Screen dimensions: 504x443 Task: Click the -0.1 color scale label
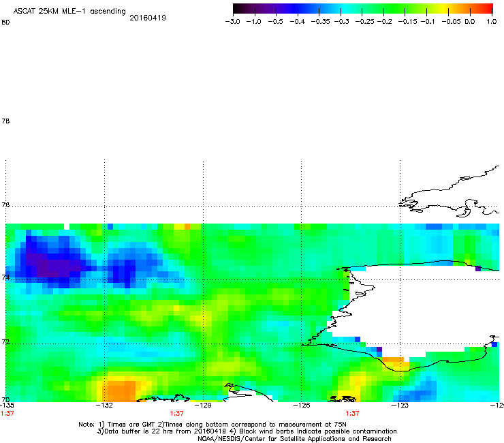pos(427,22)
